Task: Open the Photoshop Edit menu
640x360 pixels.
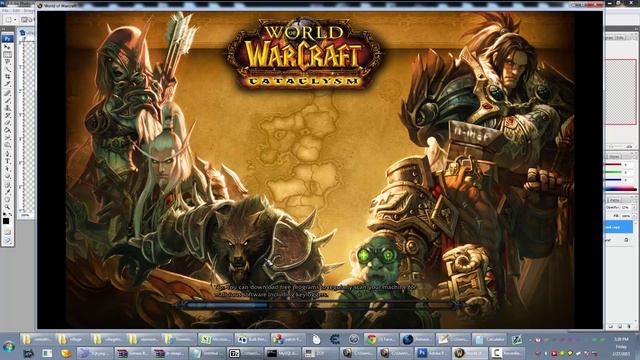Action: click(x=16, y=10)
